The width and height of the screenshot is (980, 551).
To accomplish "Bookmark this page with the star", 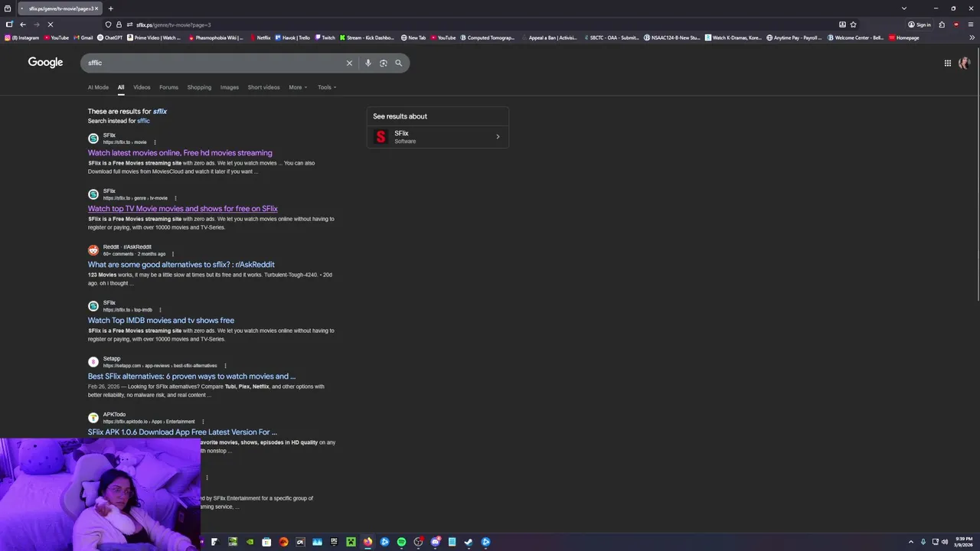I will point(854,24).
